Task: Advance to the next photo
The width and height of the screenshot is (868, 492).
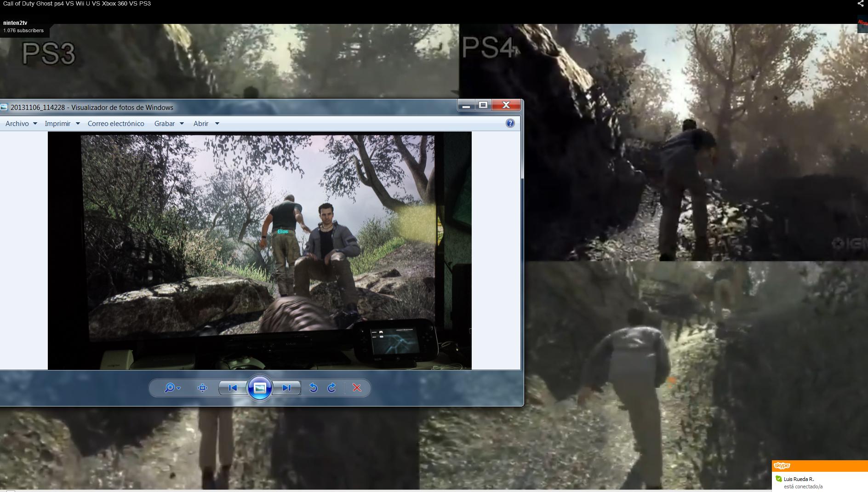Action: pos(286,388)
